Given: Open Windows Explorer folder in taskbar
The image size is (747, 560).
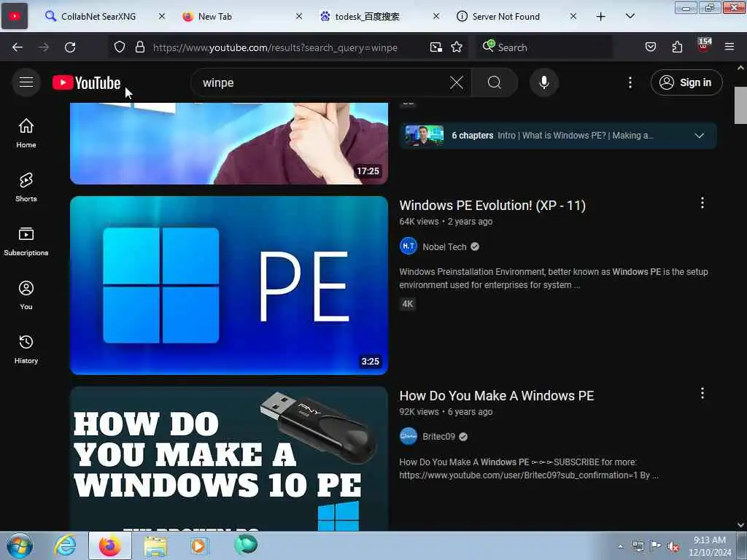Looking at the screenshot, I should coord(156,545).
